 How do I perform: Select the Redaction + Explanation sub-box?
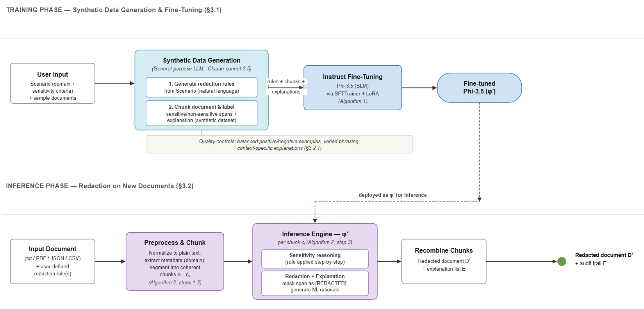(315, 283)
